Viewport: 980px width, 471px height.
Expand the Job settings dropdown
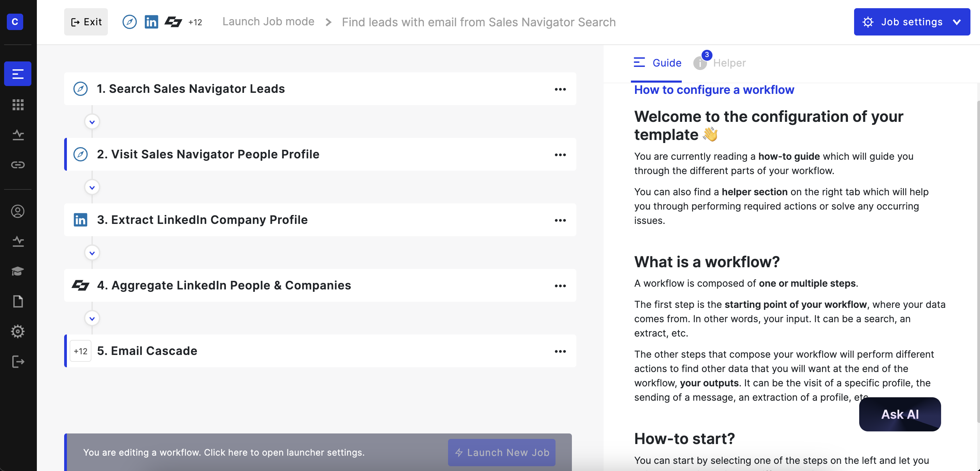tap(912, 22)
